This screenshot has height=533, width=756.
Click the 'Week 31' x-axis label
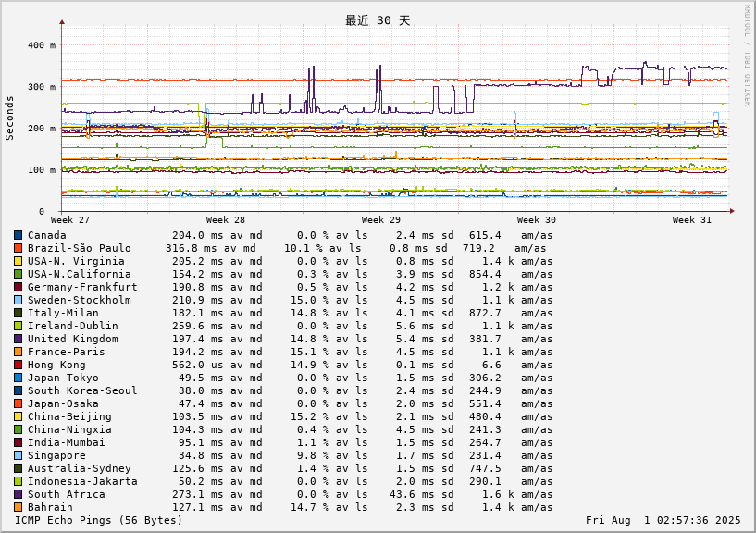click(692, 220)
